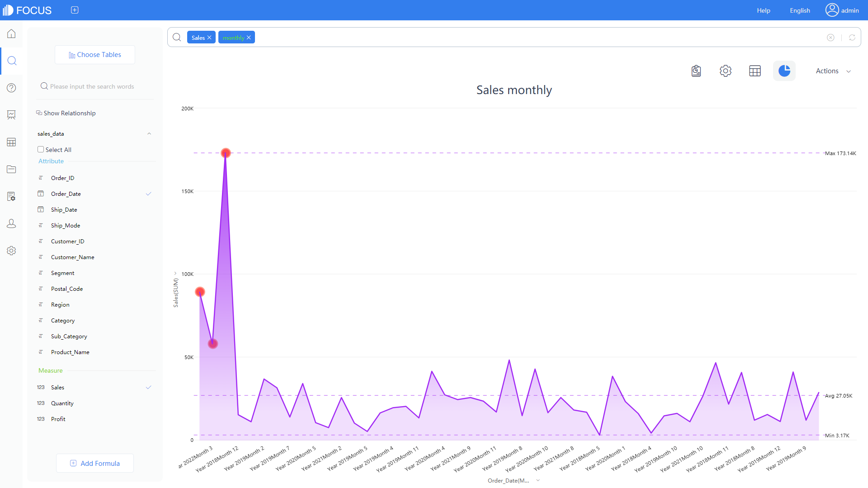Click the Max 173.14K reference line label

[840, 153]
